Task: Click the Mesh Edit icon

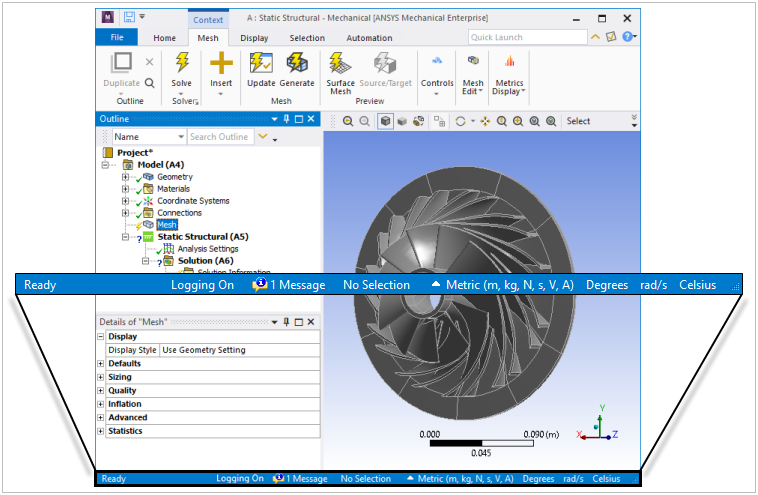Action: [x=473, y=63]
